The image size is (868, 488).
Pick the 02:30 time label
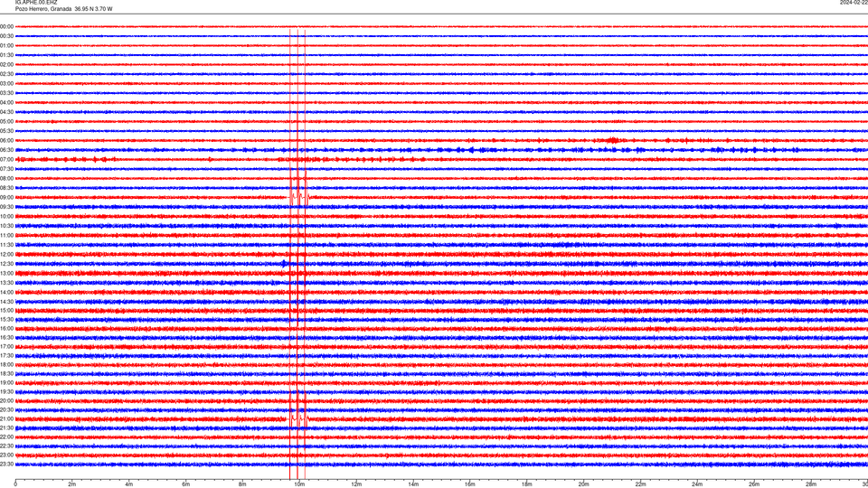(x=6, y=74)
